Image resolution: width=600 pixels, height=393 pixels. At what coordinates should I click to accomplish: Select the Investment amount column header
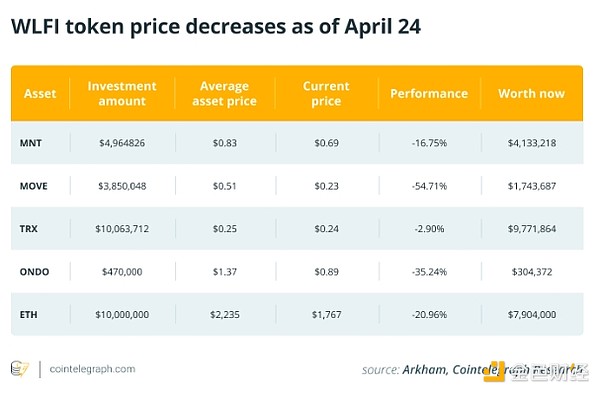[x=122, y=93]
